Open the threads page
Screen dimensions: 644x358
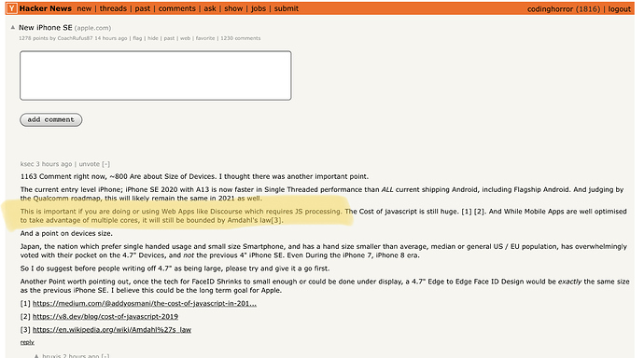coord(113,8)
